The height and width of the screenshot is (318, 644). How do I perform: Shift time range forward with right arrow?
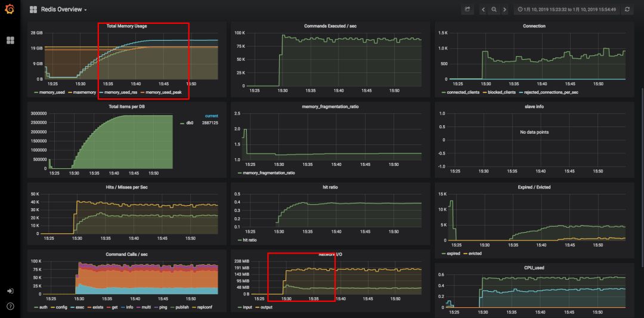coord(504,9)
